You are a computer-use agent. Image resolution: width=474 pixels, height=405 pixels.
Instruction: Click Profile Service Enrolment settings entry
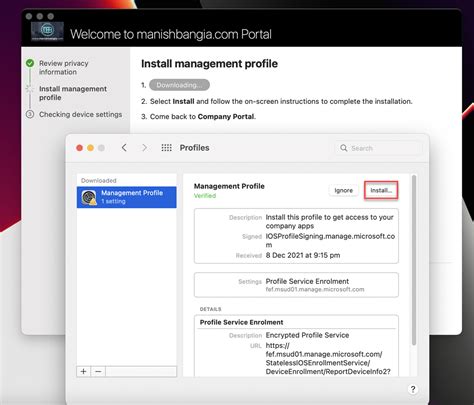pyautogui.click(x=307, y=281)
